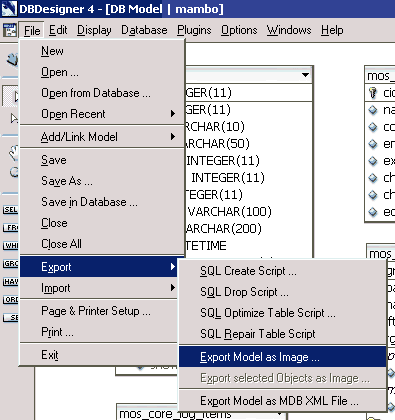Screen dimensions: 395x420
Task: Click the FRO (FROM) query tool icon
Action: [10, 228]
